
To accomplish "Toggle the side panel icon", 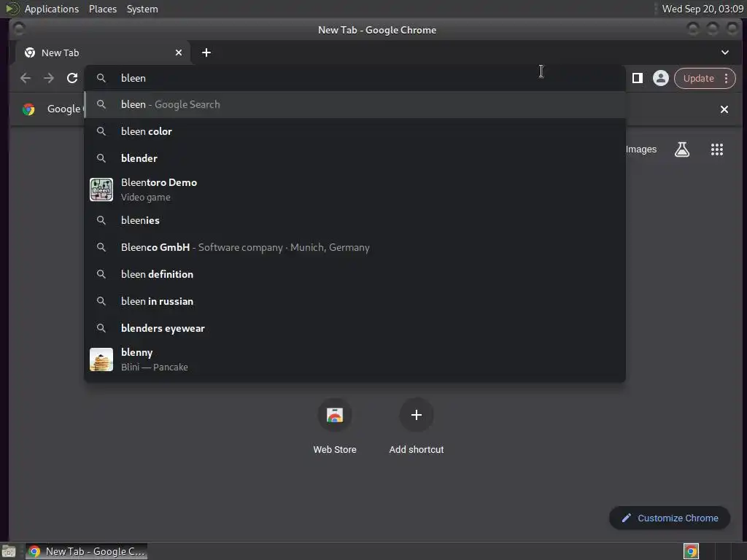I will click(x=637, y=78).
